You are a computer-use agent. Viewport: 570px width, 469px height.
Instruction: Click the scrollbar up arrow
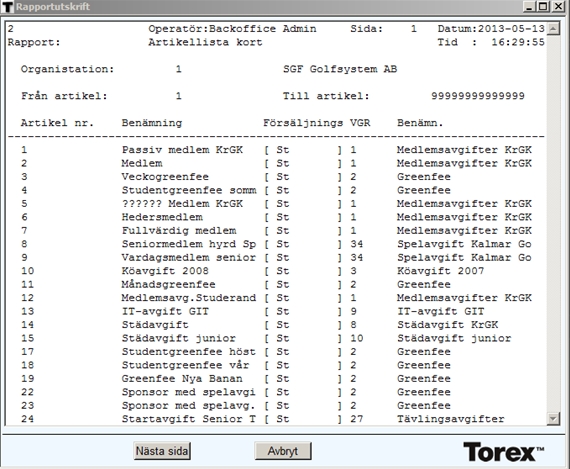[553, 29]
